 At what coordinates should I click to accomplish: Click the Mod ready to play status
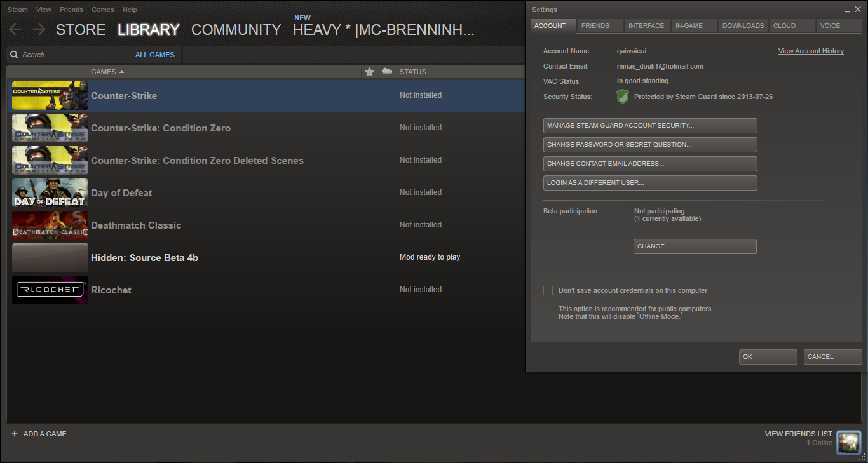[430, 257]
